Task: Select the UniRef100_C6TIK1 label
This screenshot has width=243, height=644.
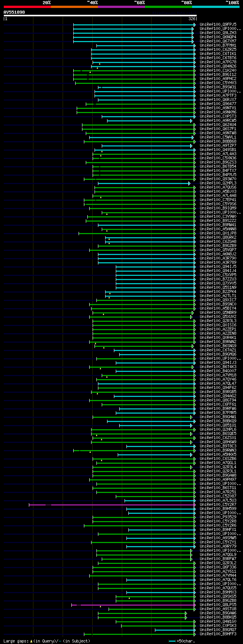Action: [218, 54]
